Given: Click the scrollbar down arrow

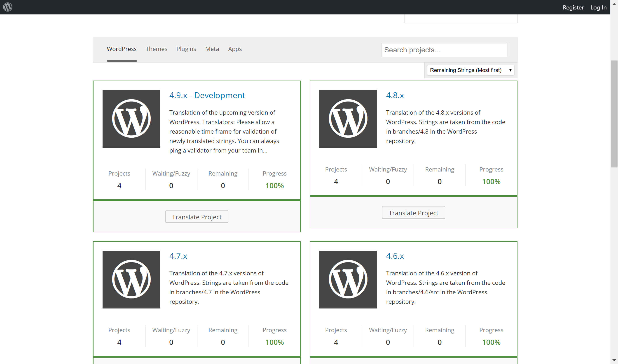Looking at the screenshot, I should point(614,360).
